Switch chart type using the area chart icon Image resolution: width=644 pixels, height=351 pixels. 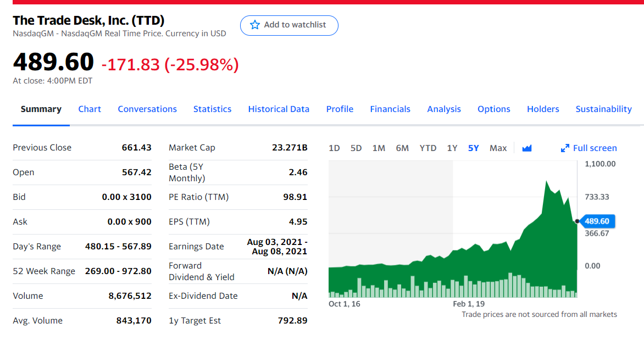click(526, 148)
